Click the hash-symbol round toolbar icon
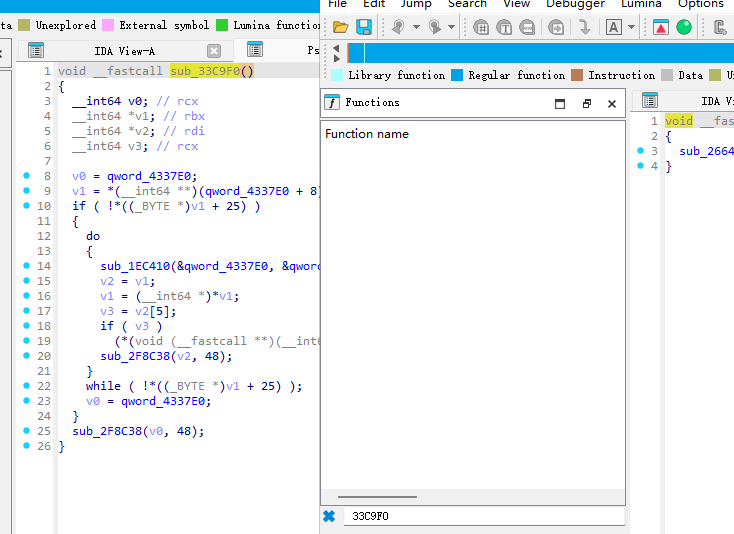Image resolution: width=734 pixels, height=534 pixels. (x=481, y=27)
